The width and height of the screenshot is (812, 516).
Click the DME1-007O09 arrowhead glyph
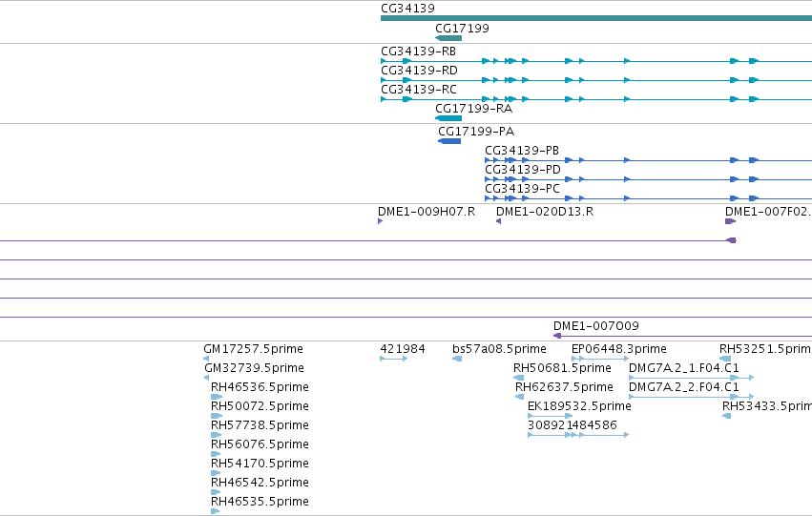[x=557, y=336]
